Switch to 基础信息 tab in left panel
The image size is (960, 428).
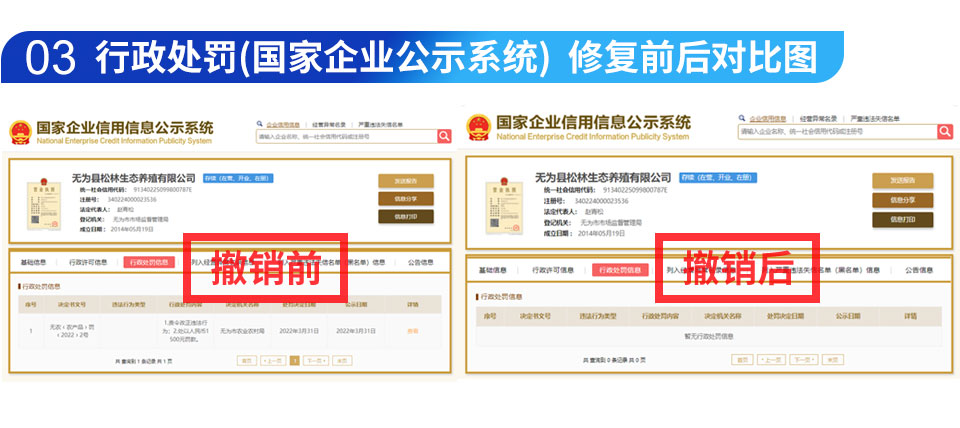[33, 262]
